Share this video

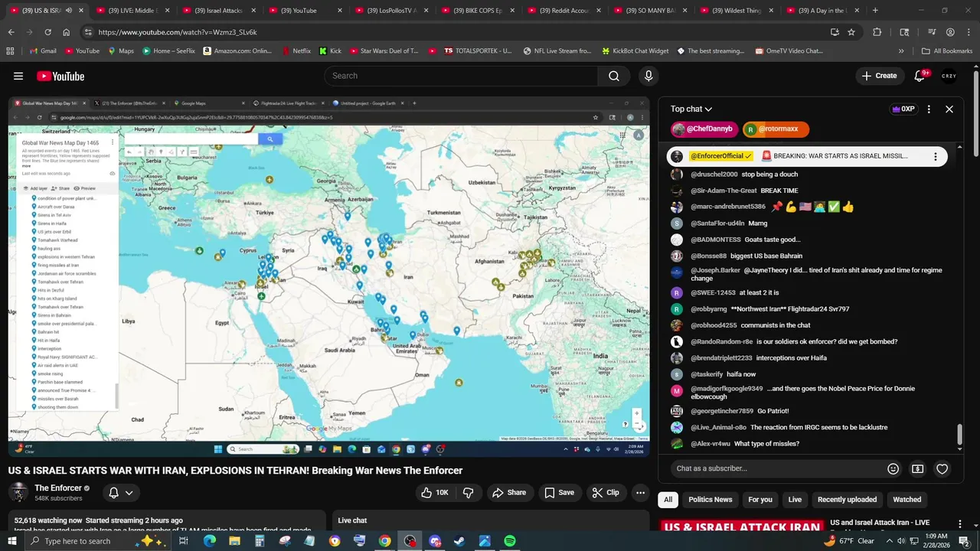[x=509, y=493]
